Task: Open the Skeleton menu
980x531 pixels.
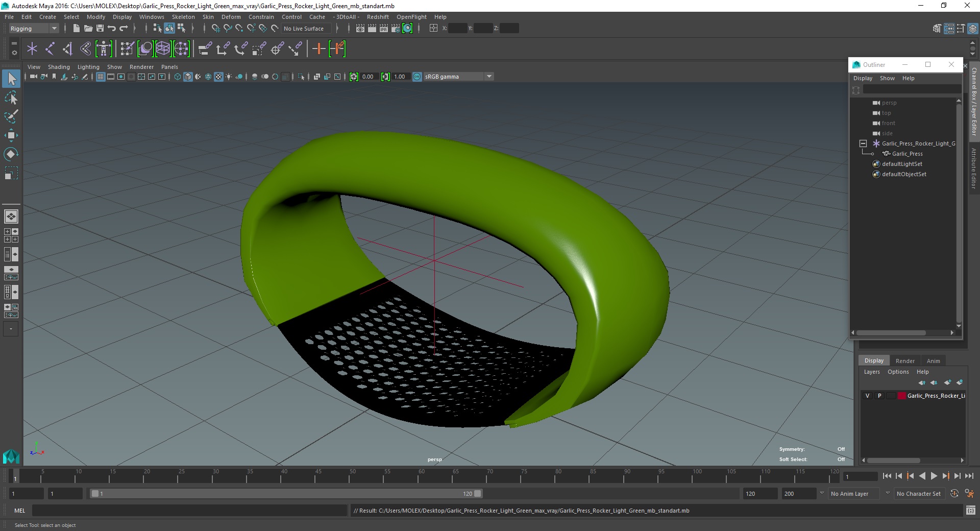Action: click(x=183, y=17)
